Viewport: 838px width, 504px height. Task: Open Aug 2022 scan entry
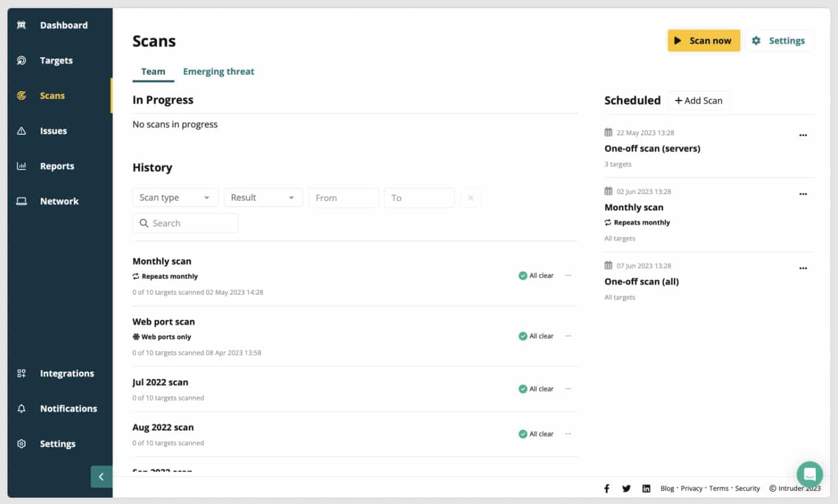tap(163, 427)
